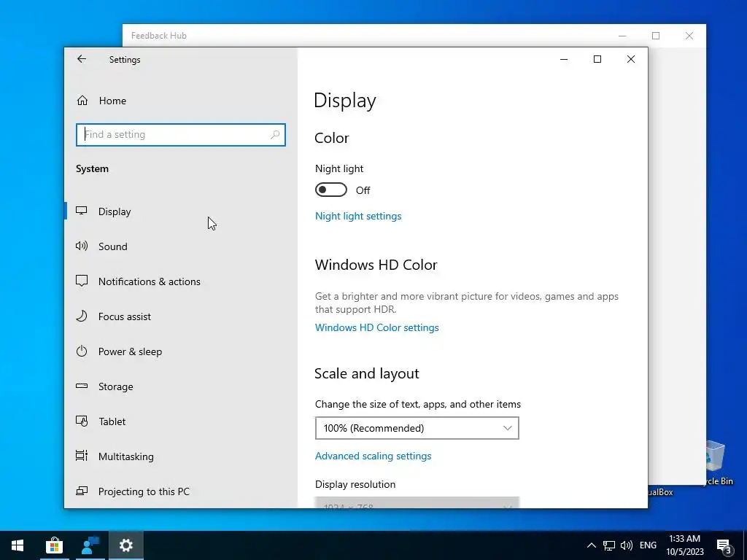Select Multitasking label in the sidebar

coord(125,456)
